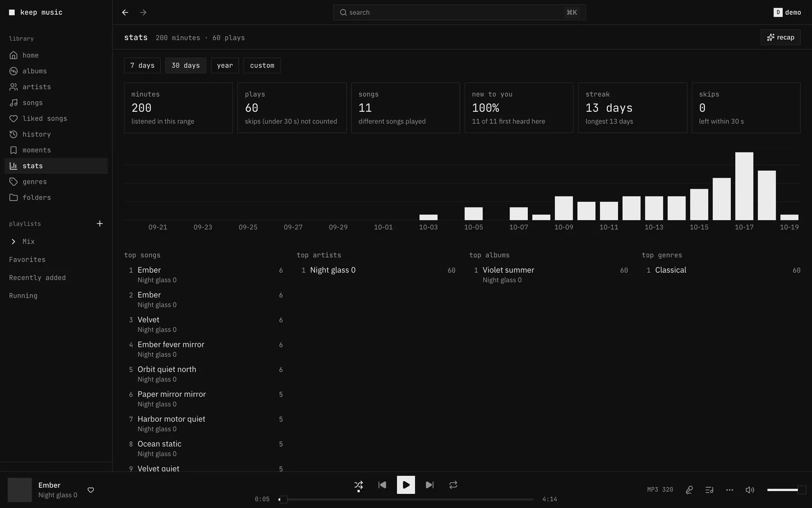Focus the search field
Viewport: 812px width, 508px height.
tap(459, 12)
